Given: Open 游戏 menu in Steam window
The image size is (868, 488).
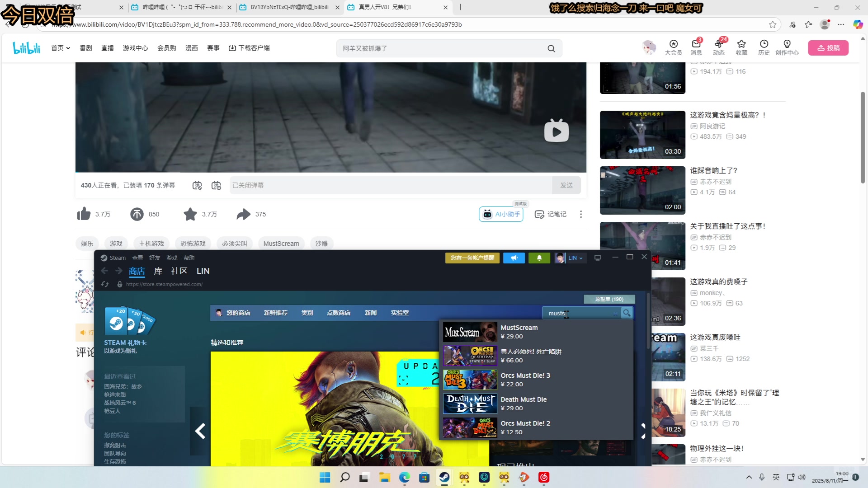Looking at the screenshot, I should 172,258.
